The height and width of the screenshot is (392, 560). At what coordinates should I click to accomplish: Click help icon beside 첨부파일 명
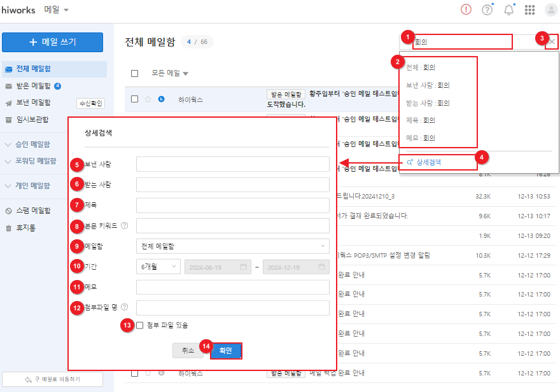click(x=124, y=307)
